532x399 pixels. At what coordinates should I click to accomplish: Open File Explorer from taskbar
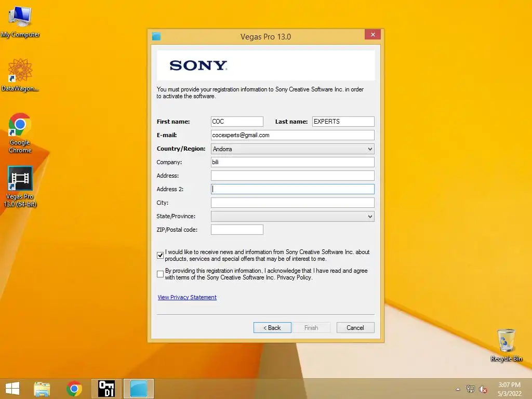coord(42,389)
